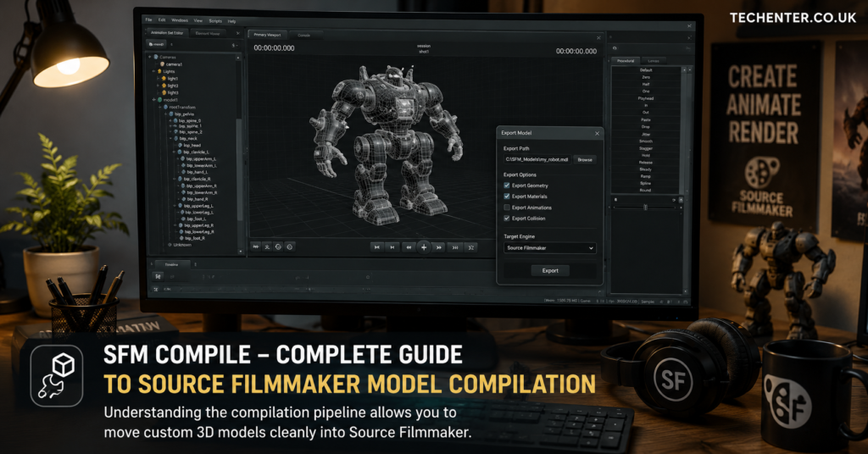Click the camera1 node icon
The height and width of the screenshot is (454, 868).
click(x=162, y=64)
